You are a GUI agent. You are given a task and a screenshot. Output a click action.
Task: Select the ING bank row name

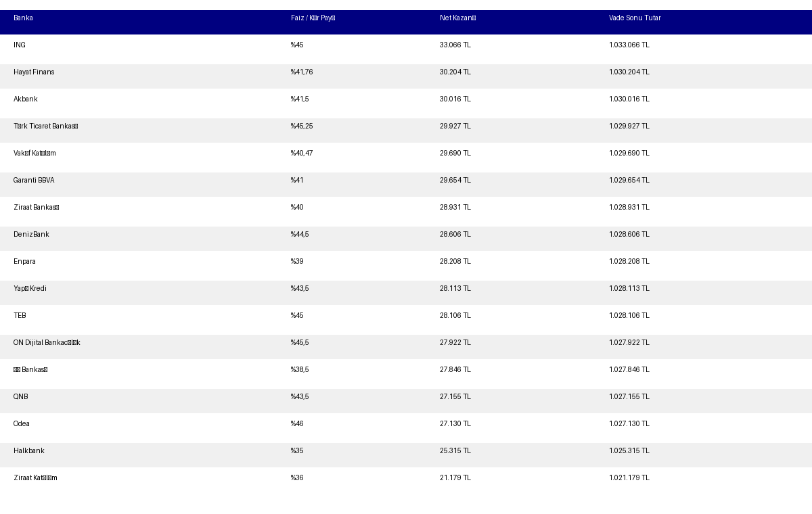tap(20, 45)
